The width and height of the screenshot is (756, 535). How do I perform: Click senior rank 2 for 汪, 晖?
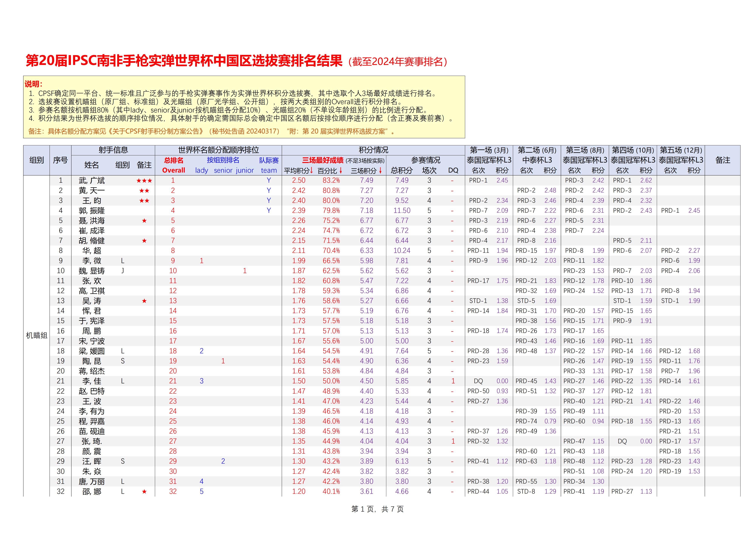click(223, 462)
